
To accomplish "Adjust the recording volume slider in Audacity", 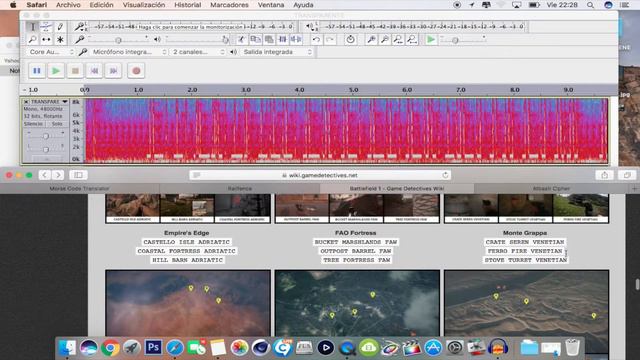I will pos(118,40).
